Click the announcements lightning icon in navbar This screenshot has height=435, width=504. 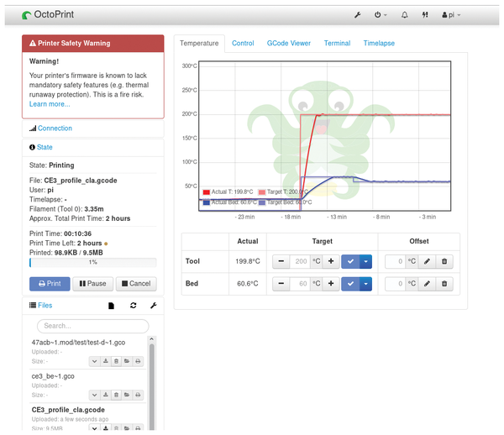425,15
